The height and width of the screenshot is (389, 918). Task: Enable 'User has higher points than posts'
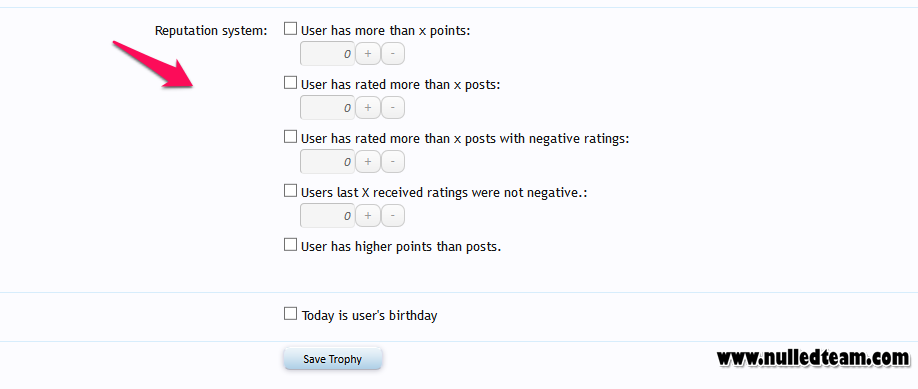click(x=290, y=244)
